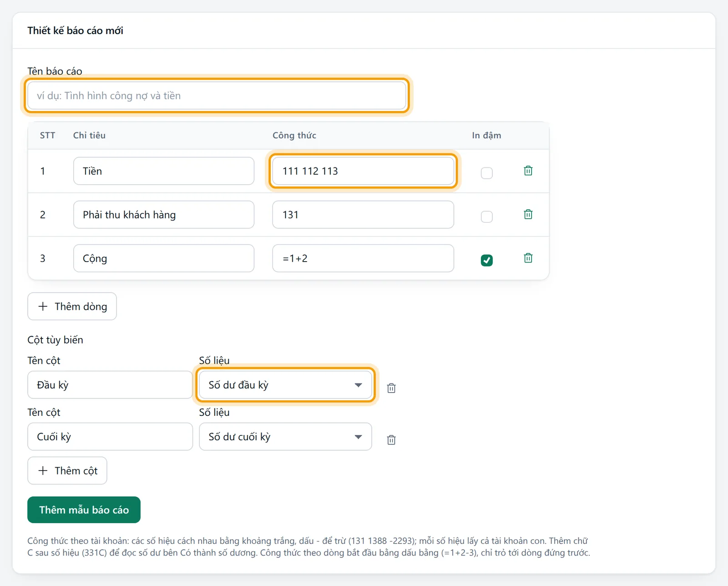
Task: Delete the Cuối kỳ custom column
Action: (x=391, y=440)
